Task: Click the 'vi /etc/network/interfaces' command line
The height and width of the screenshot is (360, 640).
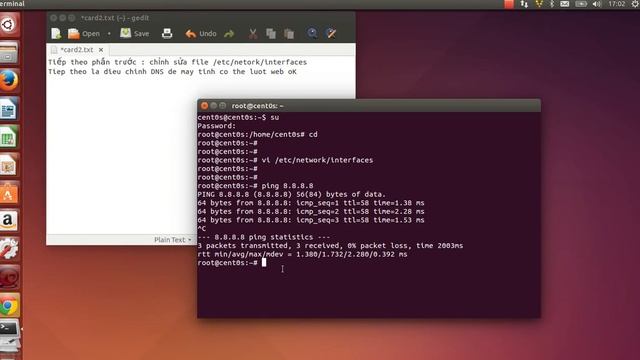Action: tap(285, 160)
